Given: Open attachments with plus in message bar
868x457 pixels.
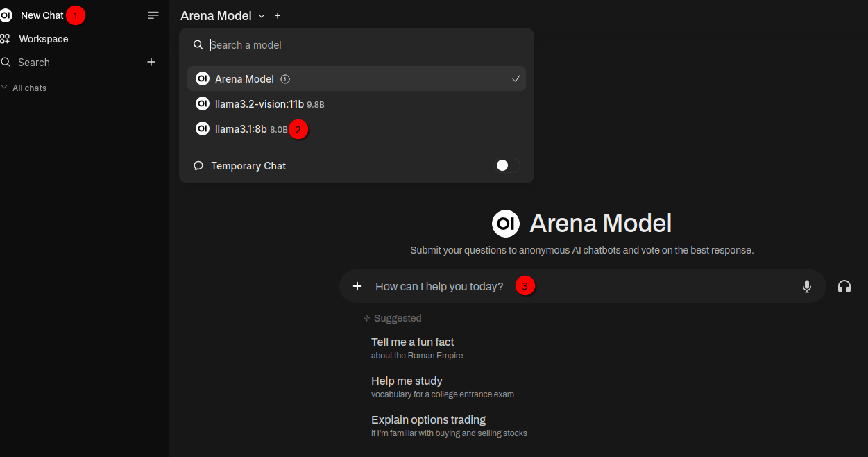Looking at the screenshot, I should coord(357,286).
